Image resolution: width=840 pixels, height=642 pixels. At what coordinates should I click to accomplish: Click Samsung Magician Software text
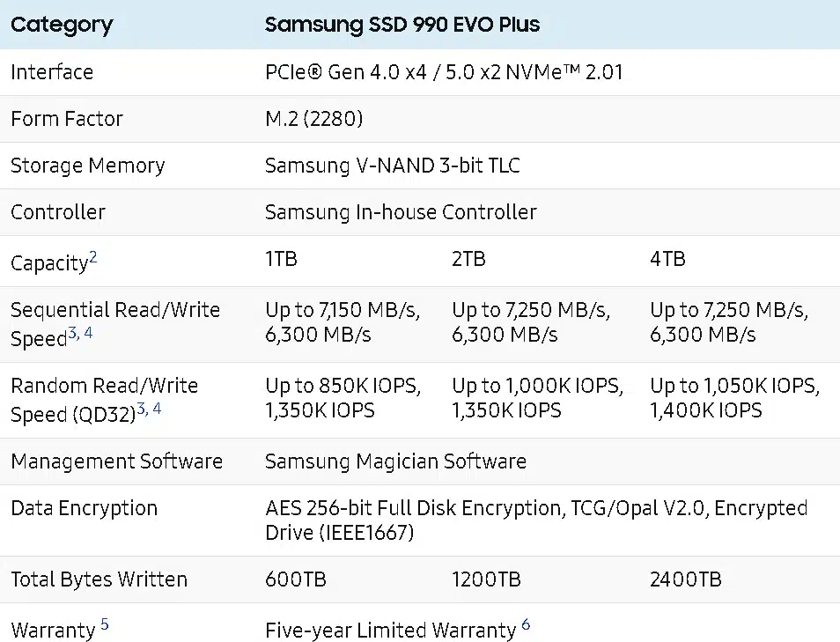click(x=396, y=461)
